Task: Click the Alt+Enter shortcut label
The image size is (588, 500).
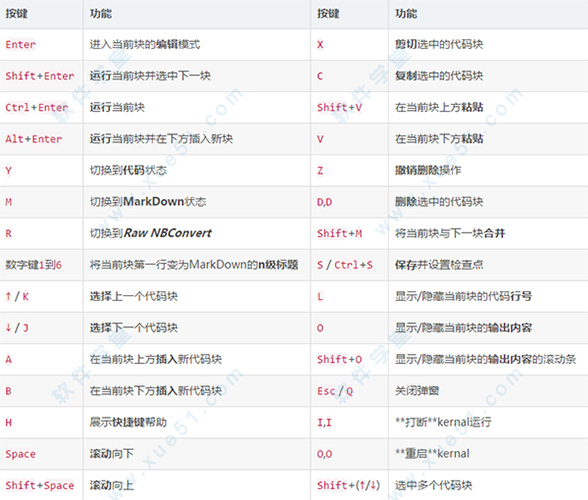Action: [x=34, y=139]
